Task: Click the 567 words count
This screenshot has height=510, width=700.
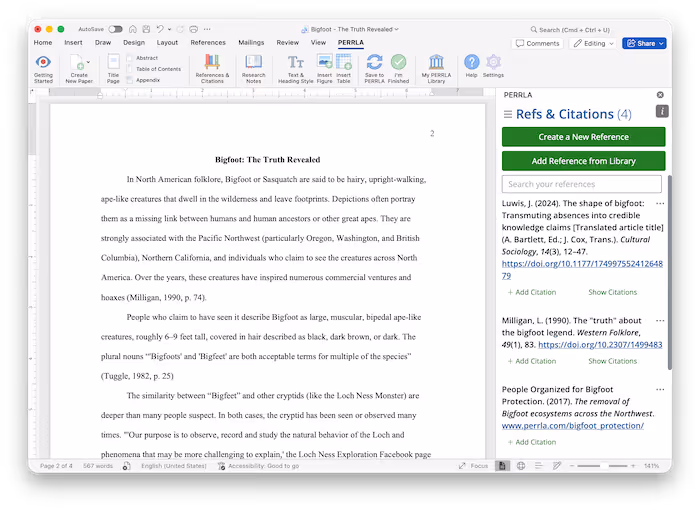Action: click(x=98, y=466)
